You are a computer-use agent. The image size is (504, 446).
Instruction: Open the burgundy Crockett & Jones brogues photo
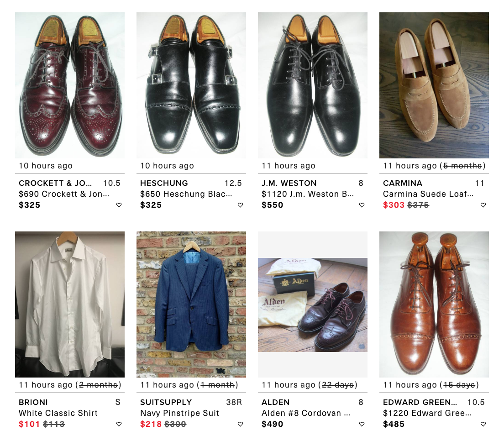[x=70, y=85]
